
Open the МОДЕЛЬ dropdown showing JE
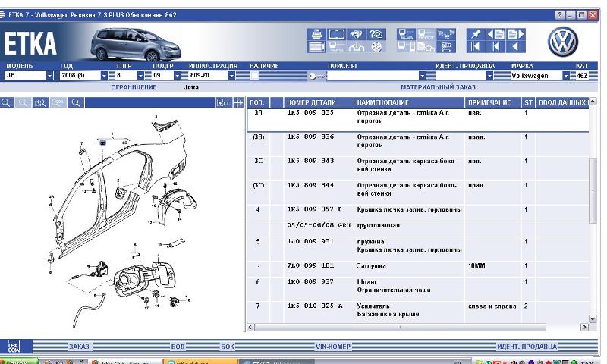(49, 75)
